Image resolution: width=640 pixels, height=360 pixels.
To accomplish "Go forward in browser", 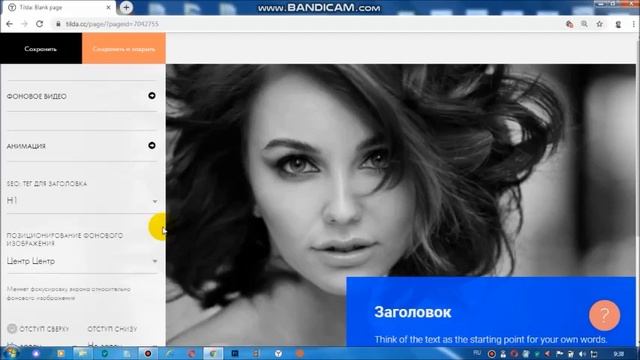I will tap(24, 24).
